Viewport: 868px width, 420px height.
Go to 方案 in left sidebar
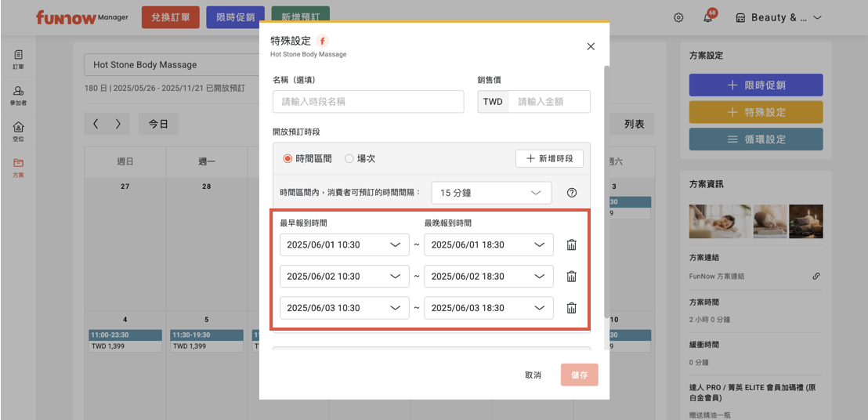pos(18,167)
